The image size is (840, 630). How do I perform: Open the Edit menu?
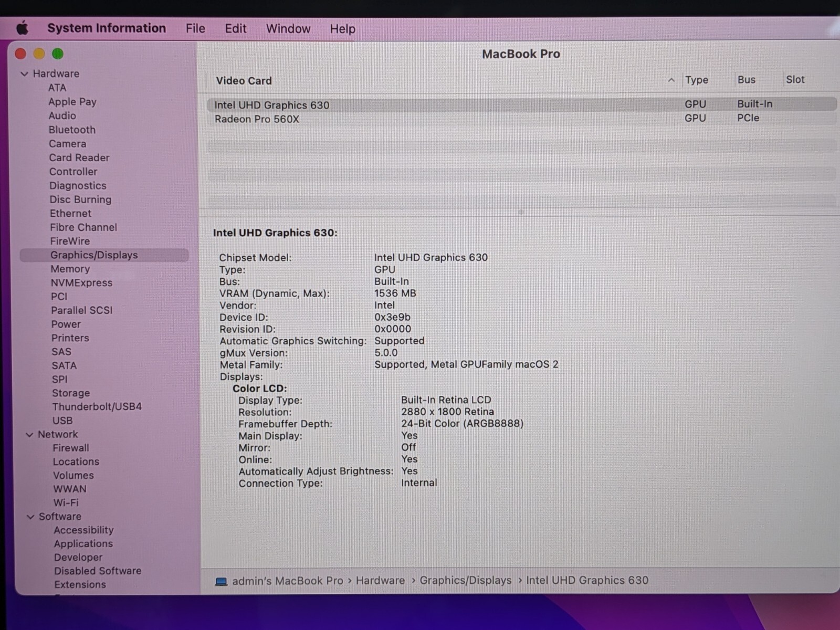click(235, 28)
